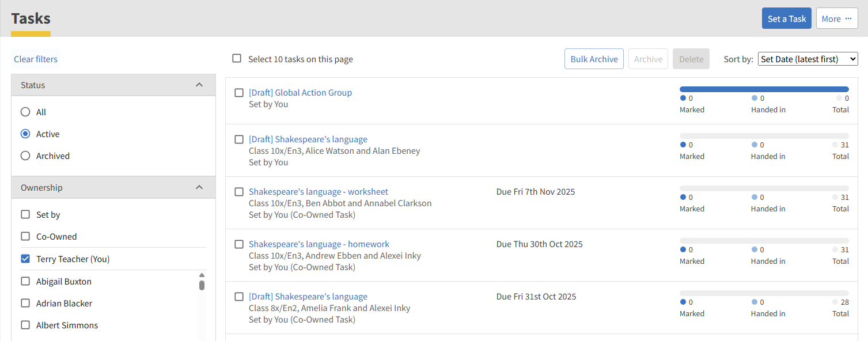
Task: Collapse the Ownership filter chevron
Action: pos(199,187)
